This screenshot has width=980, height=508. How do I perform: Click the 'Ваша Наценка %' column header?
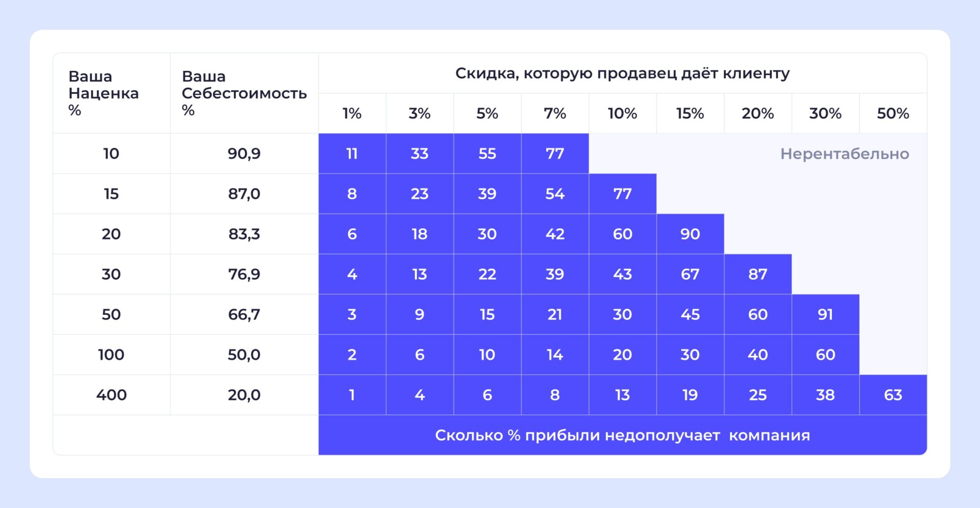click(104, 93)
